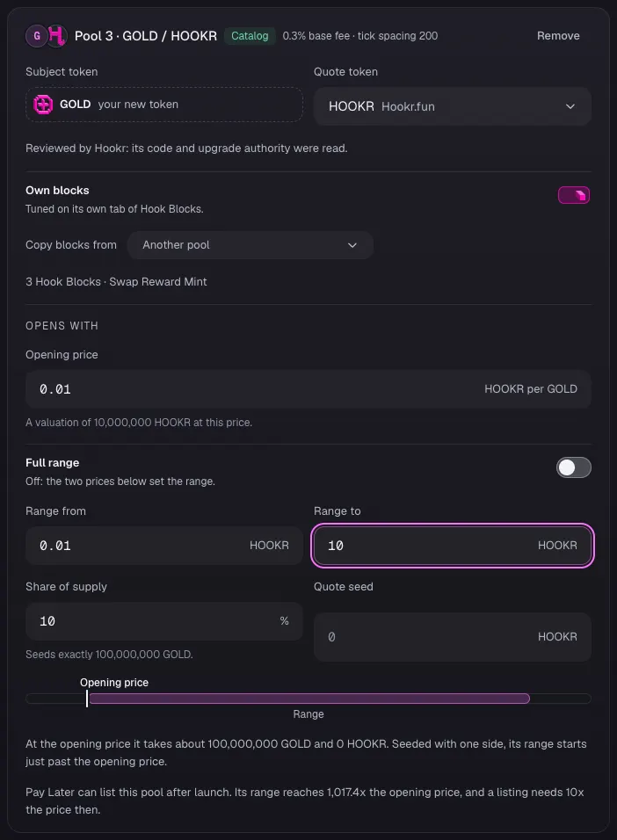Viewport: 617px width, 840px height.
Task: Click the Catalog badge
Action: [250, 36]
